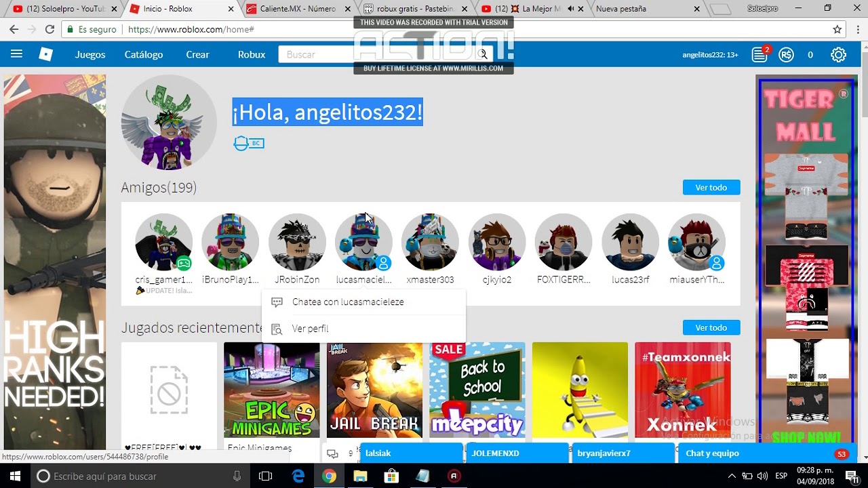
Task: Open Robux in the Roblox navbar
Action: tap(252, 54)
